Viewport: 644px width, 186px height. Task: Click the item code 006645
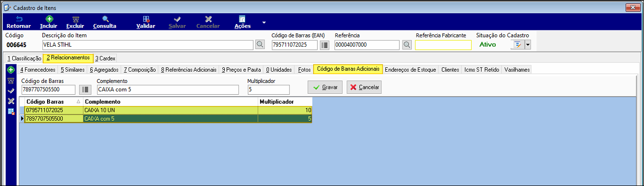click(x=16, y=45)
